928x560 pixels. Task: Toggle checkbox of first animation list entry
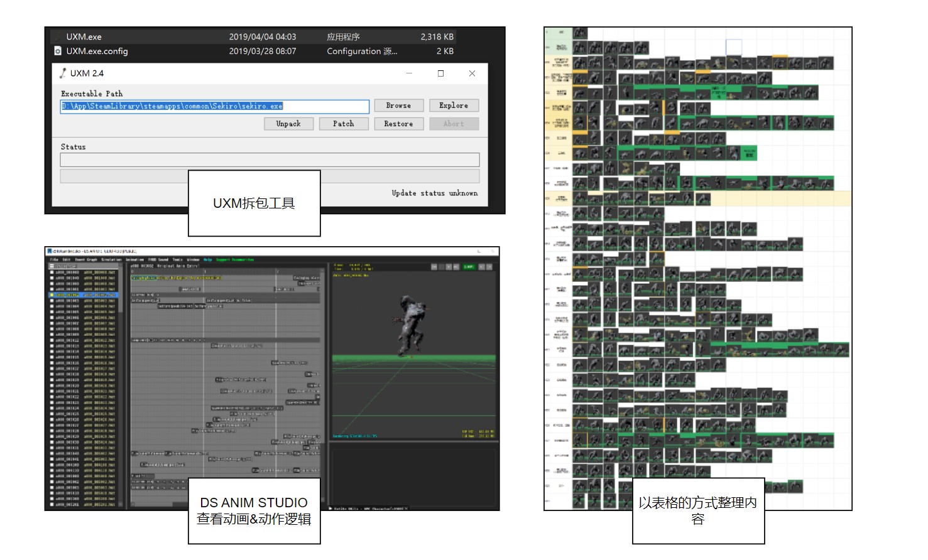(x=52, y=272)
